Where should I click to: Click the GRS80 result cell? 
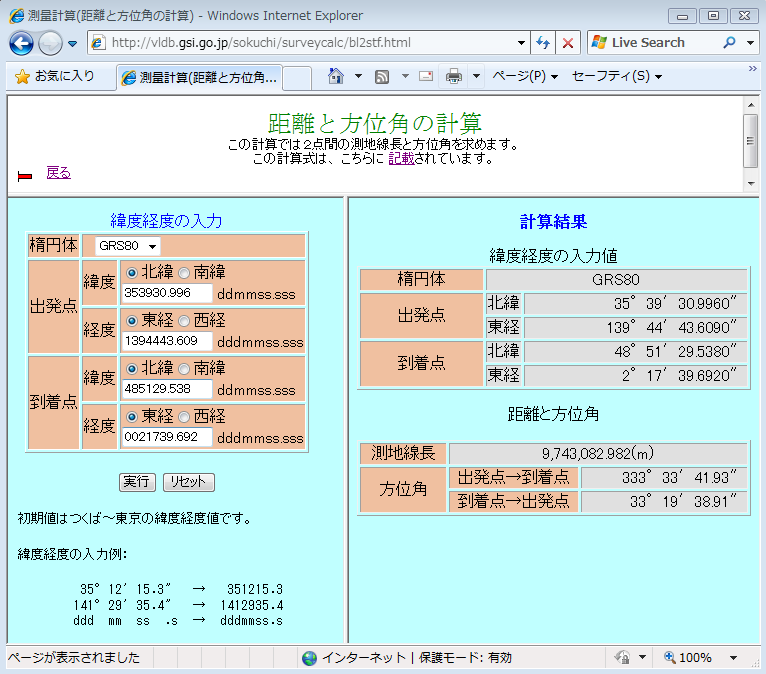pyautogui.click(x=616, y=280)
